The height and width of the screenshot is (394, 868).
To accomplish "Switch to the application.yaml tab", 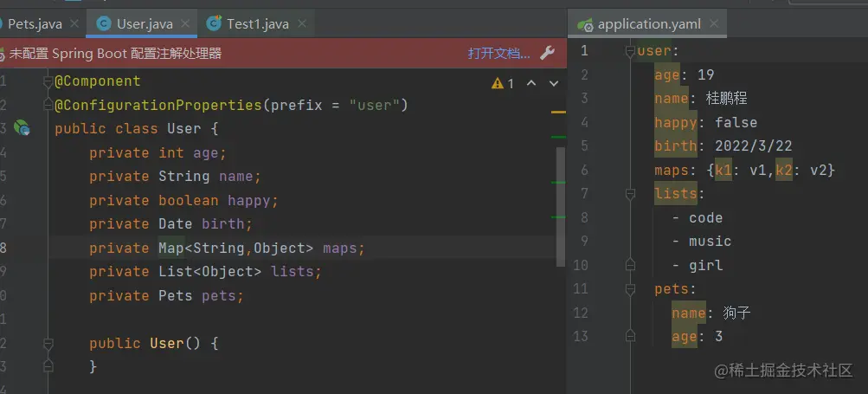I will click(649, 24).
